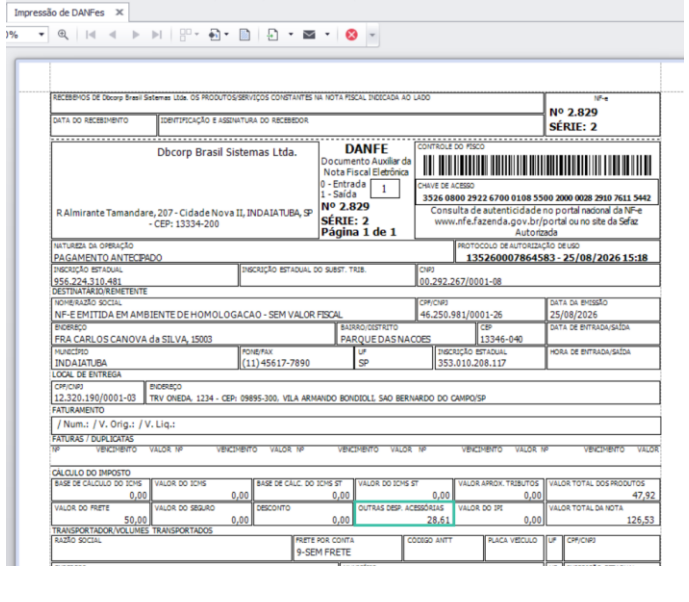Screen dimensions: 689x602
Task: Click the Valor Total da Nota 126,53
Action: point(640,520)
